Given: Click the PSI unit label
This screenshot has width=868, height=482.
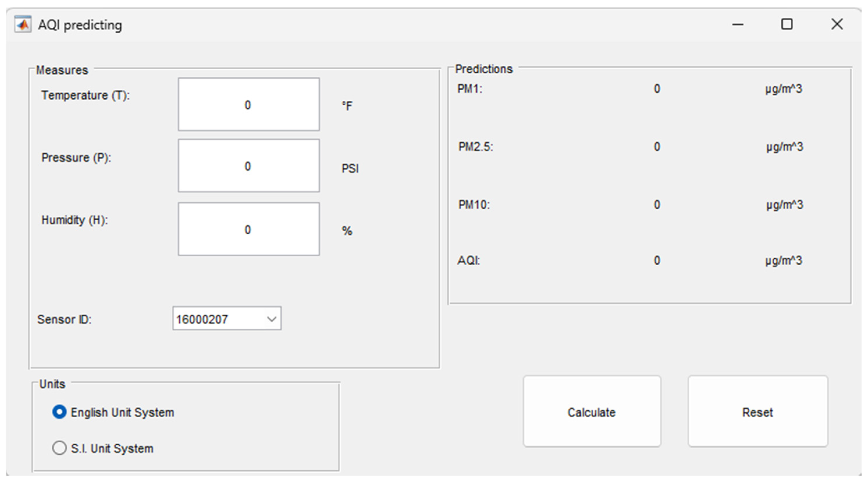Looking at the screenshot, I should click(x=350, y=169).
